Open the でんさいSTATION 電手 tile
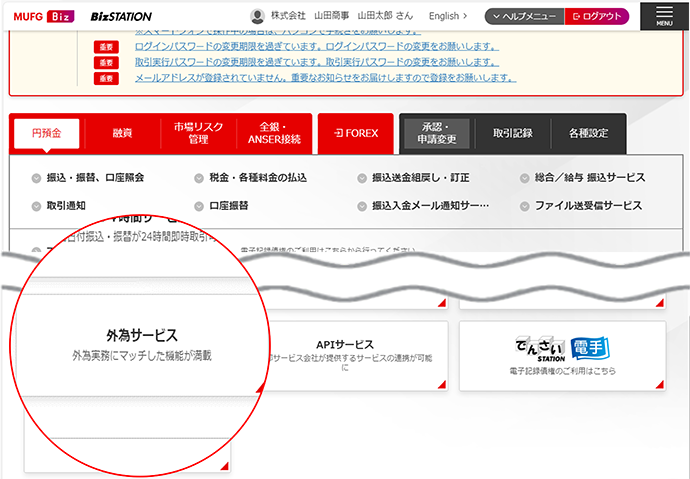The image size is (690, 479). 562,356
